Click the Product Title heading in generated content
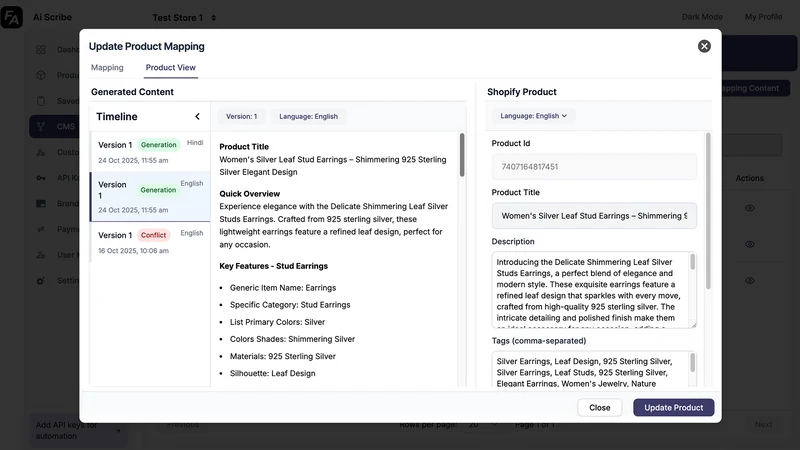The image size is (800, 450). coord(244,146)
